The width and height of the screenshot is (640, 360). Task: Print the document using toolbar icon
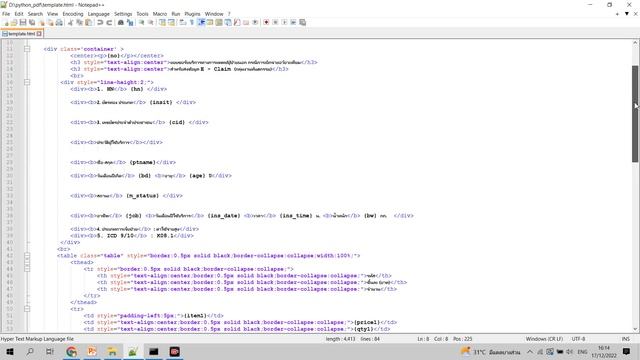[x=59, y=22]
